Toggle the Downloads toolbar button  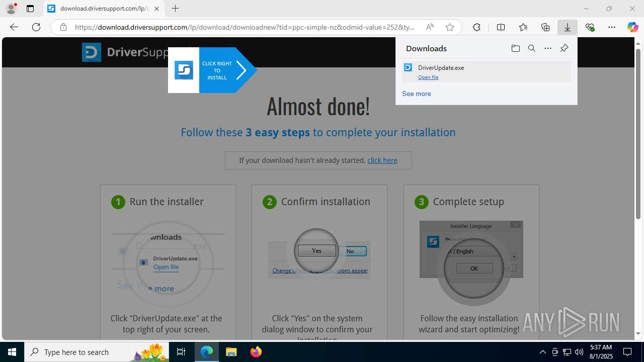tap(568, 27)
